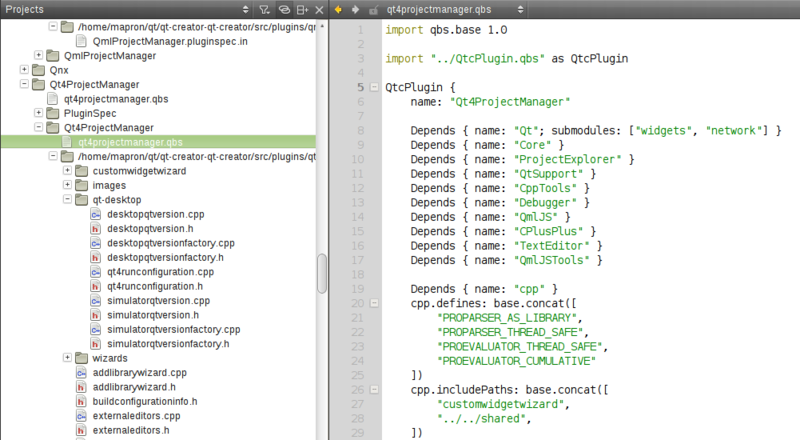The image size is (800, 440).
Task: Click the images folder icon
Action: (82, 185)
